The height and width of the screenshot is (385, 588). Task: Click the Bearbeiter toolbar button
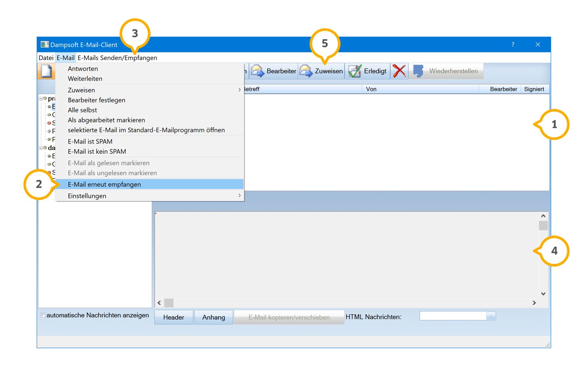click(274, 71)
